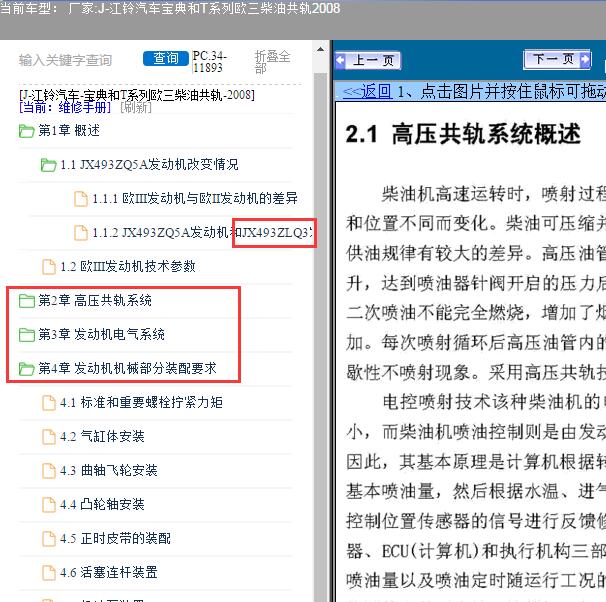Viewport: 606px width, 602px height.
Task: Click the [当前：维修手册] link
Action: tap(65, 107)
